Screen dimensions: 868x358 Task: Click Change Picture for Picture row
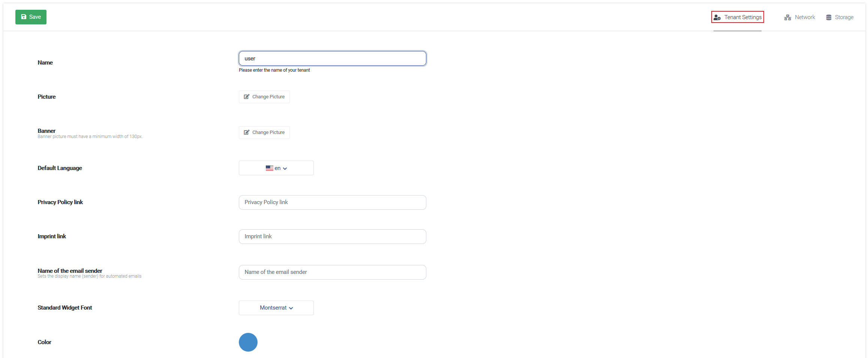tap(264, 97)
